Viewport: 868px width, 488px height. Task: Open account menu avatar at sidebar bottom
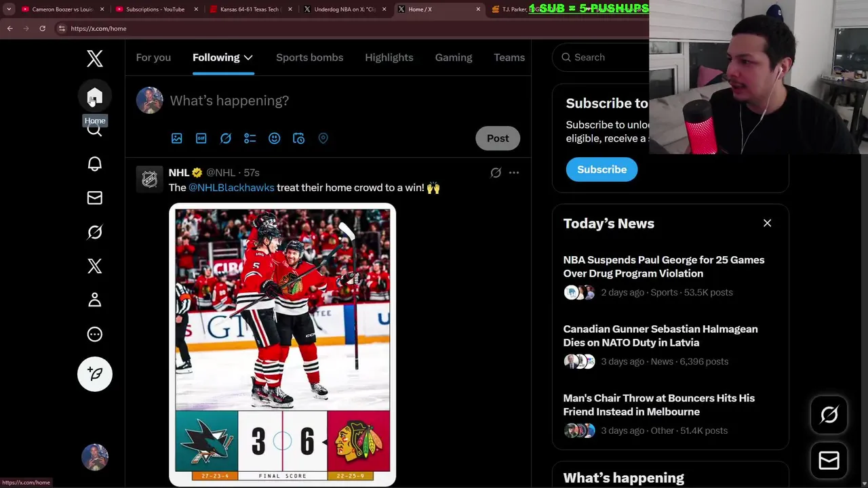[x=95, y=457]
